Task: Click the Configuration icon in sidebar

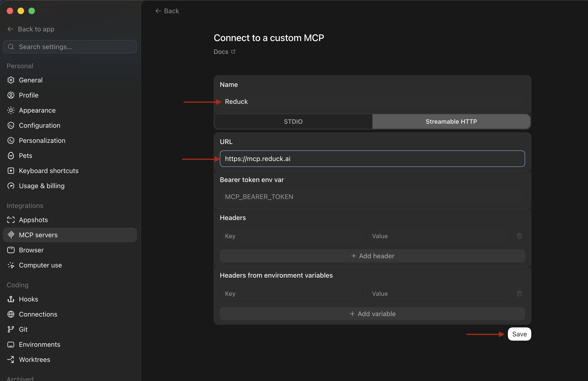Action: pos(11,125)
